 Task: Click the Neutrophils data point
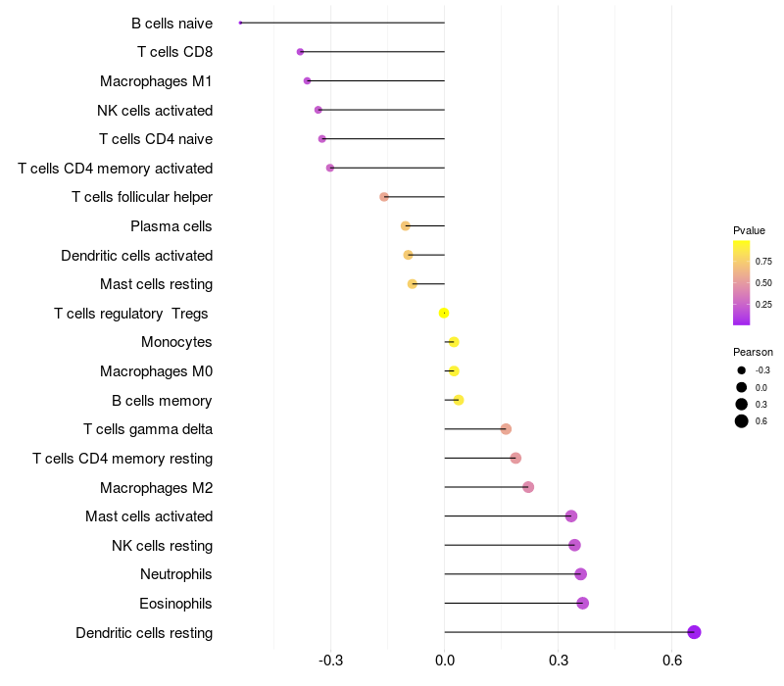[x=580, y=574]
